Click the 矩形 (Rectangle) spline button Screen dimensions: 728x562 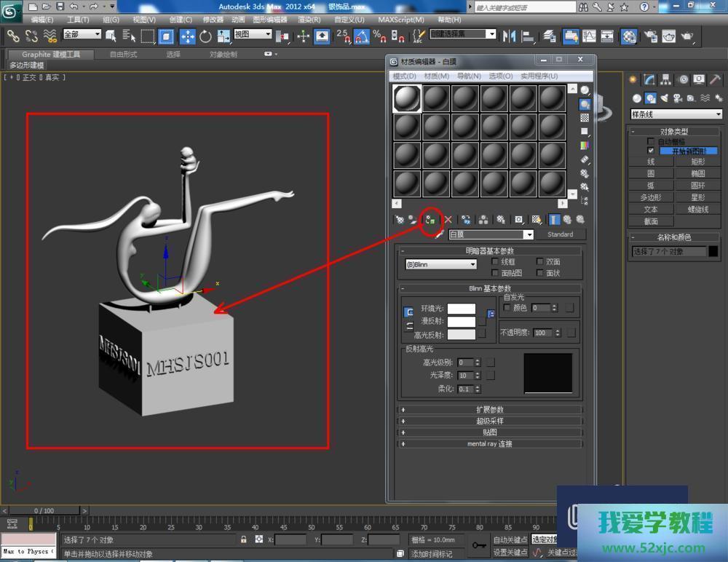pos(698,162)
